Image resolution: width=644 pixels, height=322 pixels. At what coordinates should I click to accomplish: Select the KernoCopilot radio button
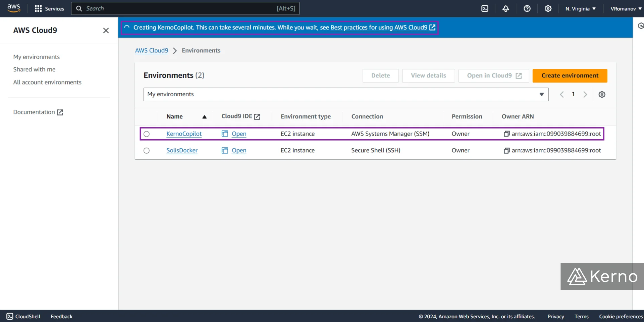click(x=147, y=134)
